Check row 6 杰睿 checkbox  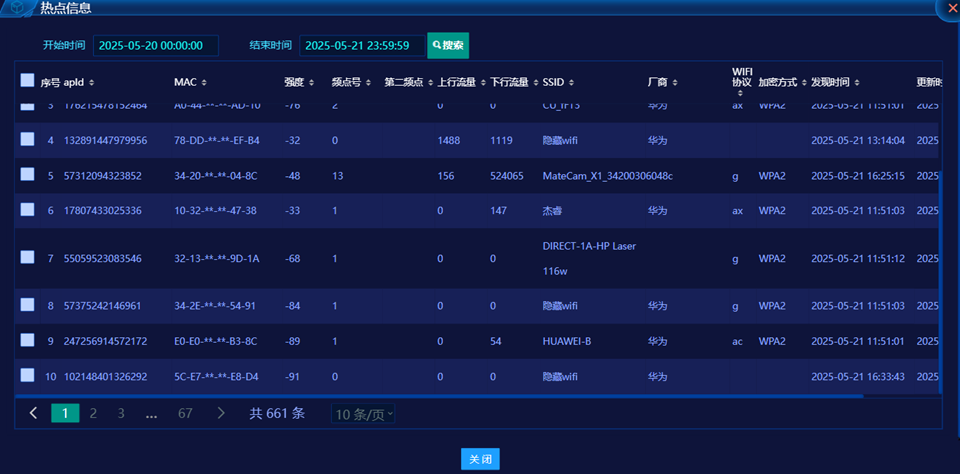point(27,209)
